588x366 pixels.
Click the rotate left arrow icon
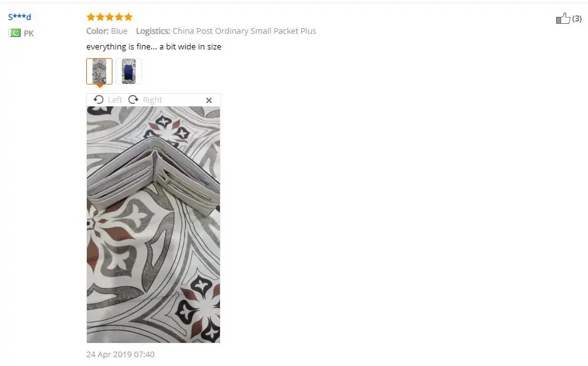[99, 99]
